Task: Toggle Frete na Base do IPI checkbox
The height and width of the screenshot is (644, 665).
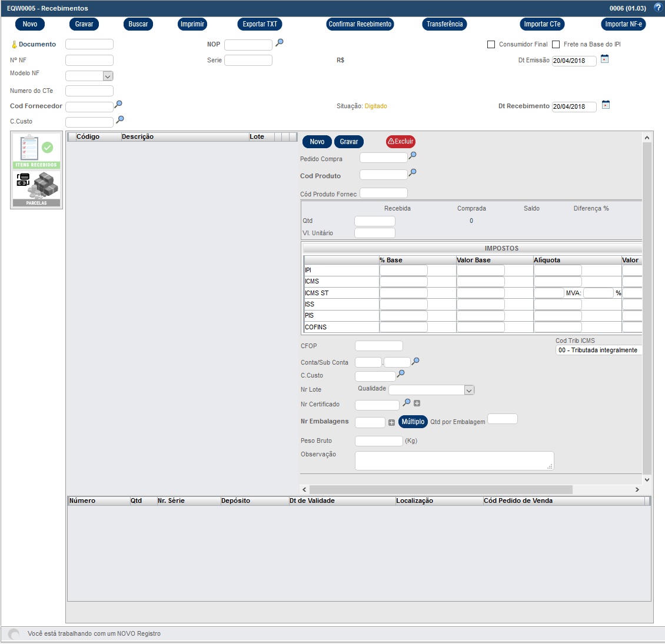Action: pyautogui.click(x=556, y=45)
